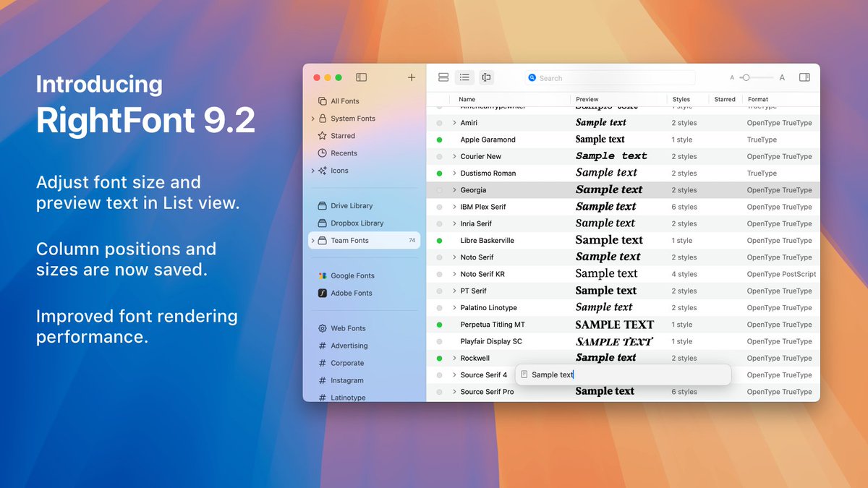Click the hashtag icon next to Corporate
Viewport: 868px width, 488px height.
323,363
